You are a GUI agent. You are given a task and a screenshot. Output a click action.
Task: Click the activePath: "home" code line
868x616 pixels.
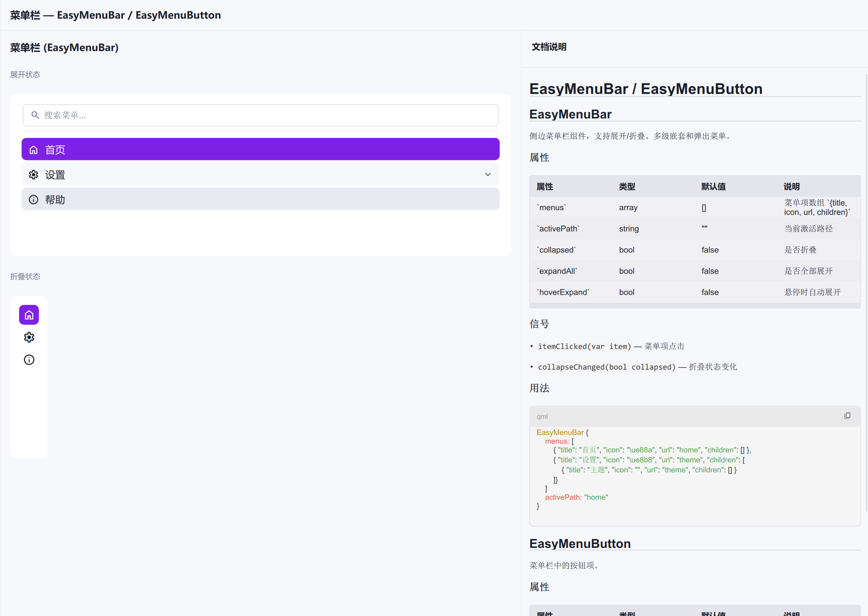576,498
